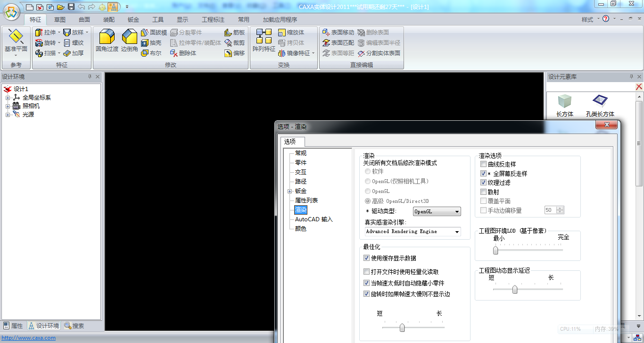Toggle 全屏幕反走样 checkbox
This screenshot has height=343, width=644.
tap(483, 174)
